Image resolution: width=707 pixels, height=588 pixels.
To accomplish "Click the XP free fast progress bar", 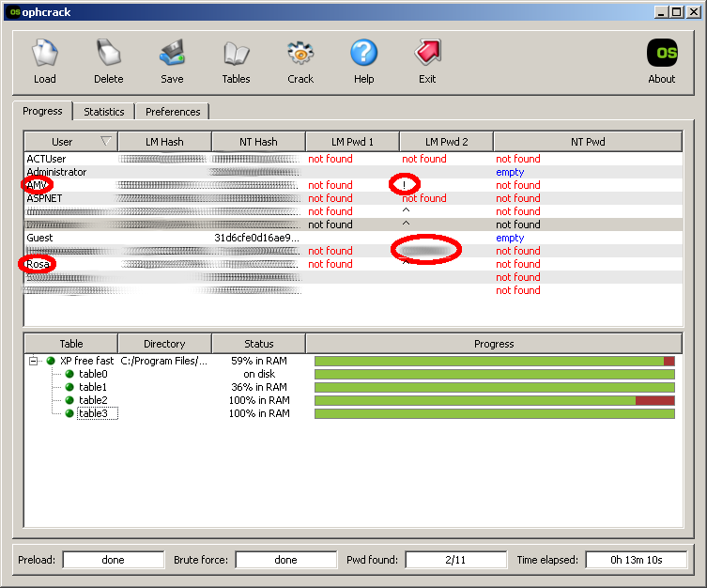I will [x=495, y=361].
